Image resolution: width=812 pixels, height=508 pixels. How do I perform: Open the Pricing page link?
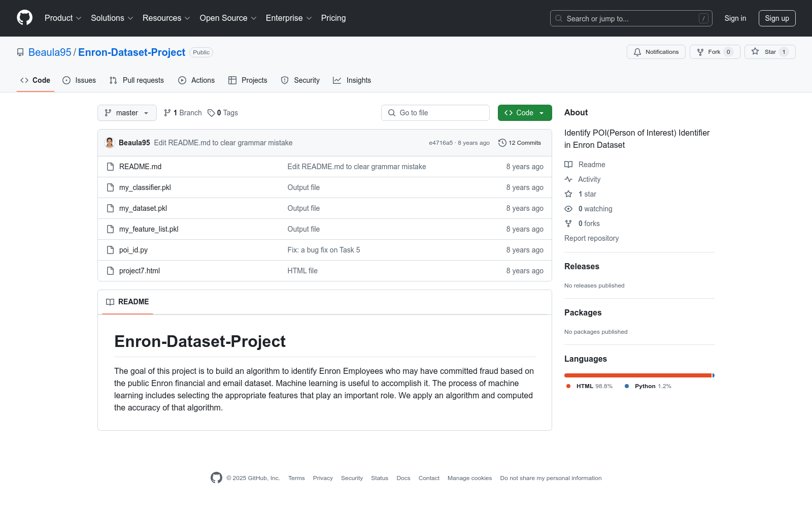pyautogui.click(x=333, y=18)
